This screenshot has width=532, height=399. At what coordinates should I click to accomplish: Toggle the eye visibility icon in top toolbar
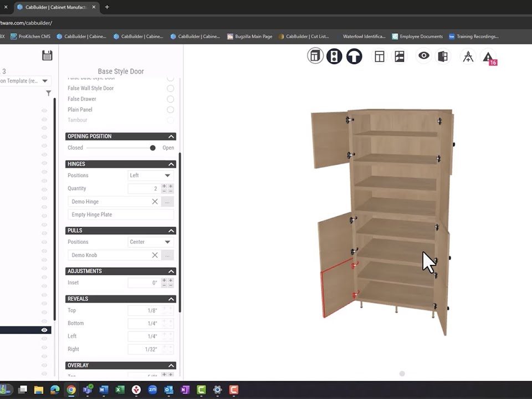[x=424, y=56]
